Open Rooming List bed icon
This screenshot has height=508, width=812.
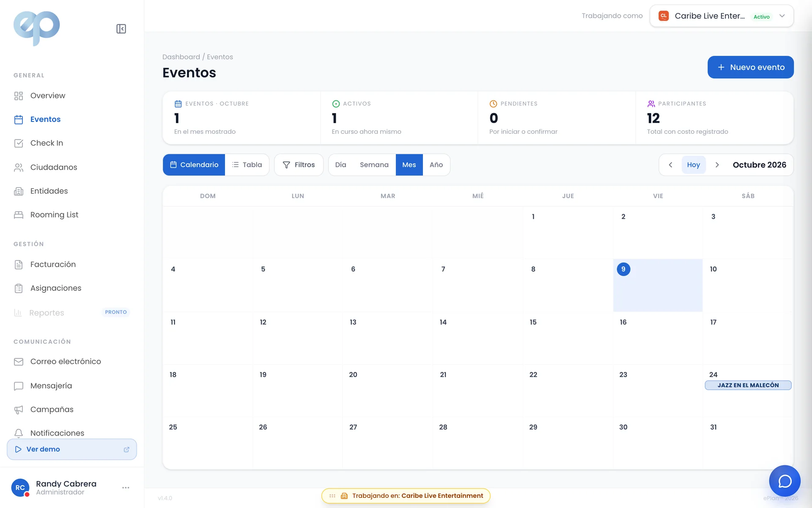click(19, 215)
